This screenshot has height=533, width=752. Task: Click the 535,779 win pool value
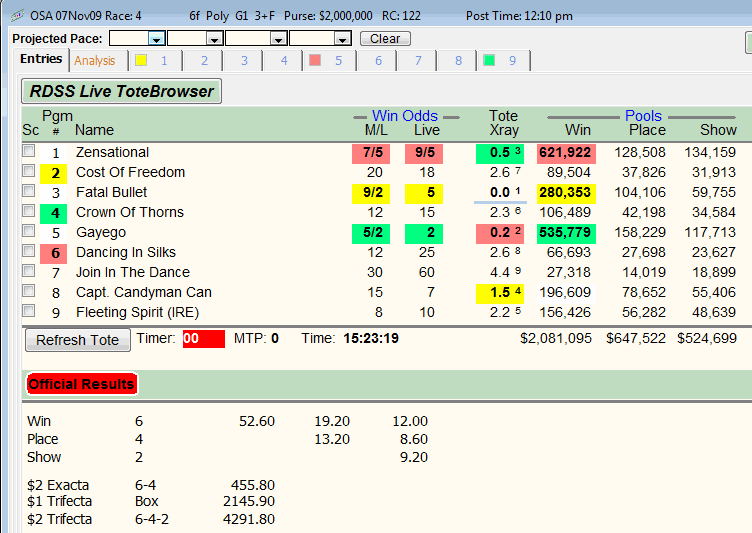point(566,233)
